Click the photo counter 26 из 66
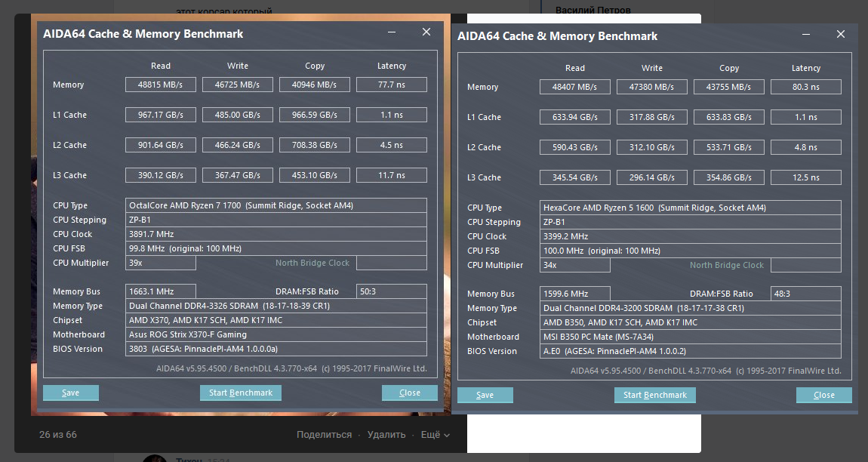Viewport: 868px width, 462px height. tap(58, 435)
